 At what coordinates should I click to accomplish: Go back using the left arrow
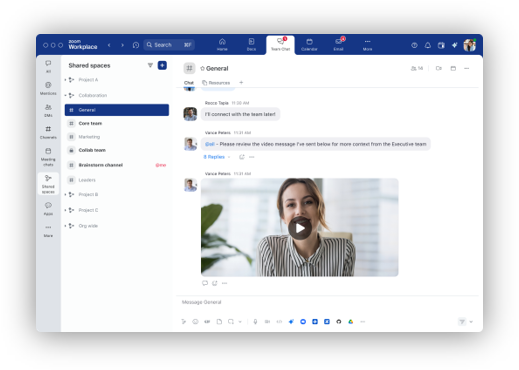[x=109, y=45]
